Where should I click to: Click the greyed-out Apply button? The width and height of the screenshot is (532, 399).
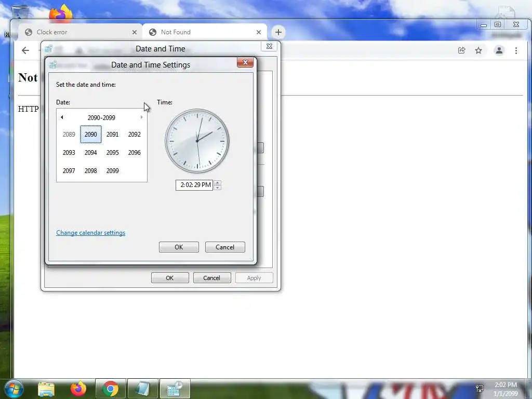coord(254,278)
